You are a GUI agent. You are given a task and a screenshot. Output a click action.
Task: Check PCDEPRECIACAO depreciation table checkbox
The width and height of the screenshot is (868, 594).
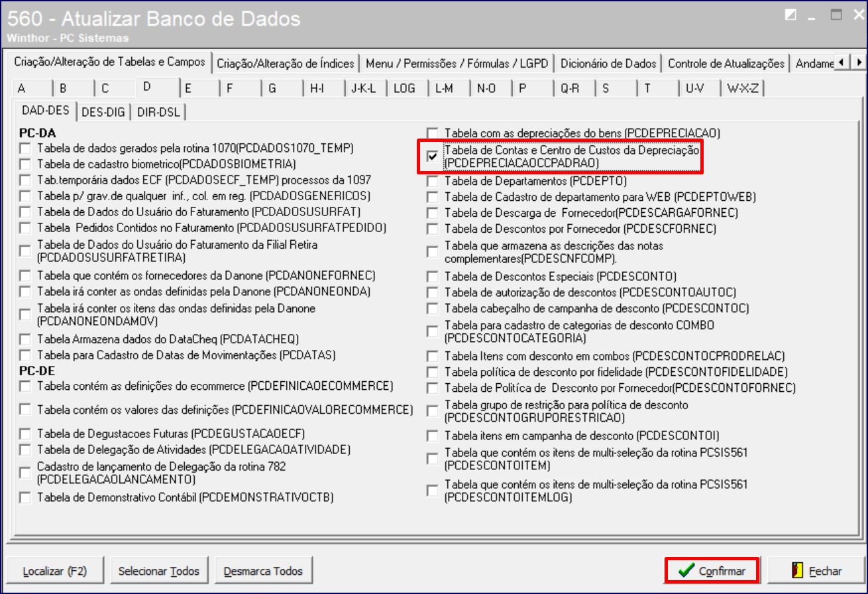pyautogui.click(x=432, y=133)
